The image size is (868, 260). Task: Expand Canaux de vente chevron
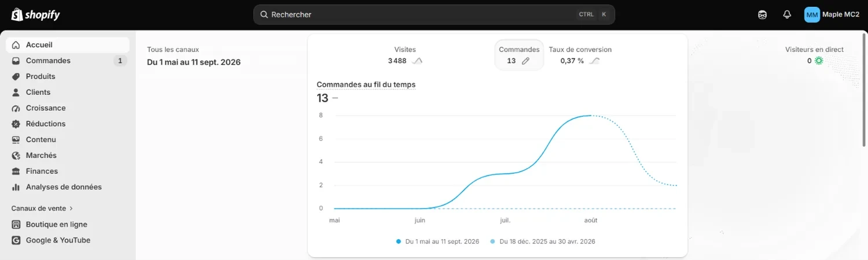click(x=71, y=209)
